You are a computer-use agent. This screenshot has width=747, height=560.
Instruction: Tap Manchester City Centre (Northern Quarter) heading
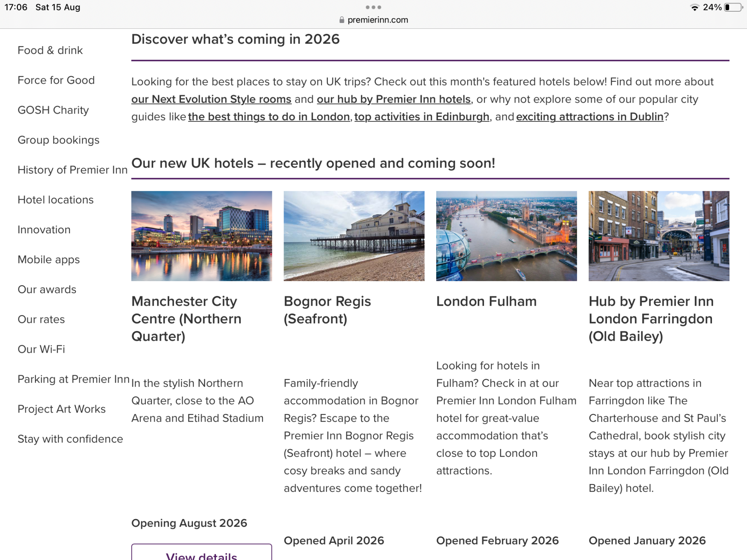pos(186,319)
